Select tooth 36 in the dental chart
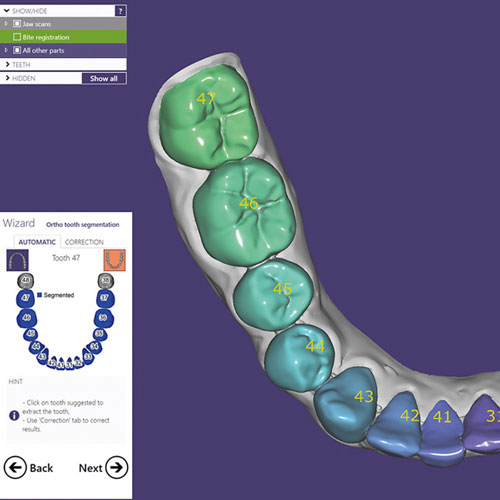Image resolution: width=500 pixels, height=500 pixels. pos(104,318)
